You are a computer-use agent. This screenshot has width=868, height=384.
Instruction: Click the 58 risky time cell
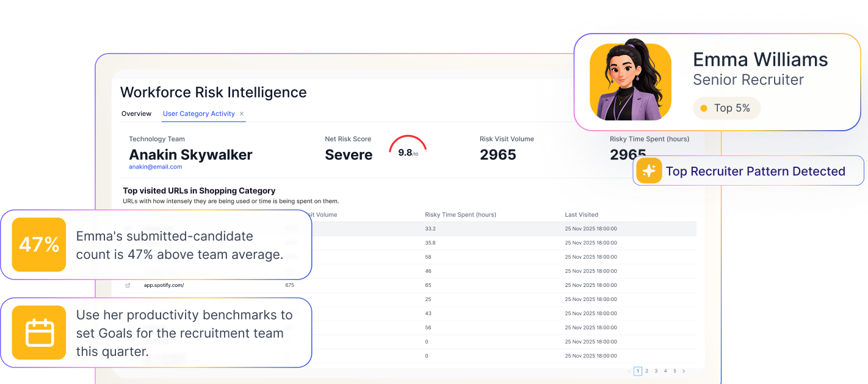coord(428,257)
